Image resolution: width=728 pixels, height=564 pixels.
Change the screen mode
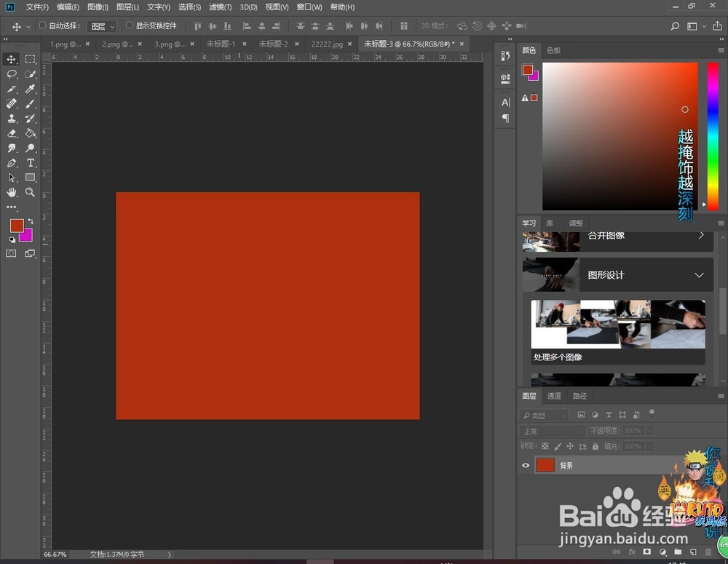(30, 253)
